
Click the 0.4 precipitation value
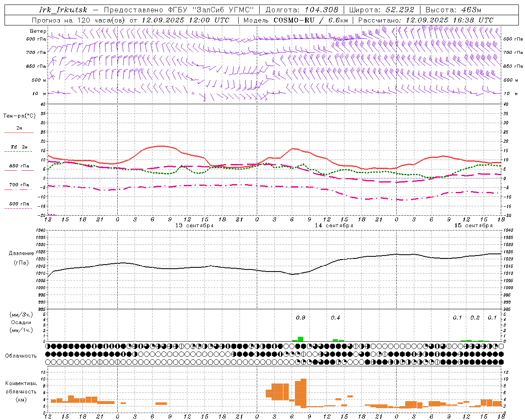336,318
